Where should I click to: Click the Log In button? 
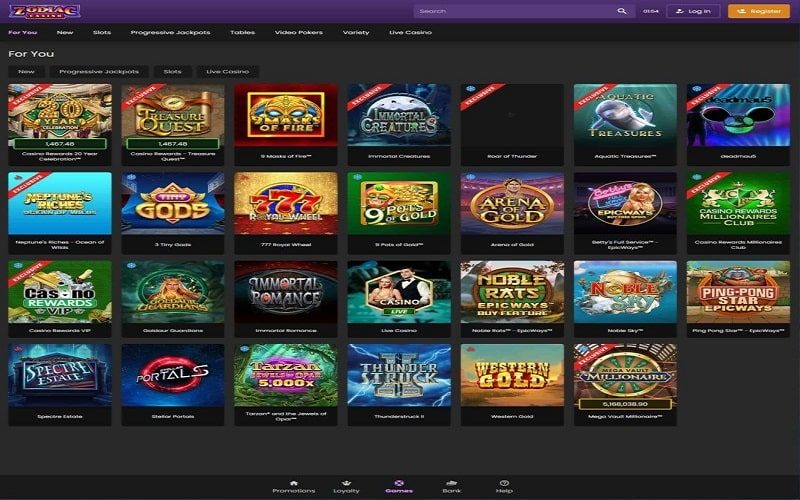point(693,11)
